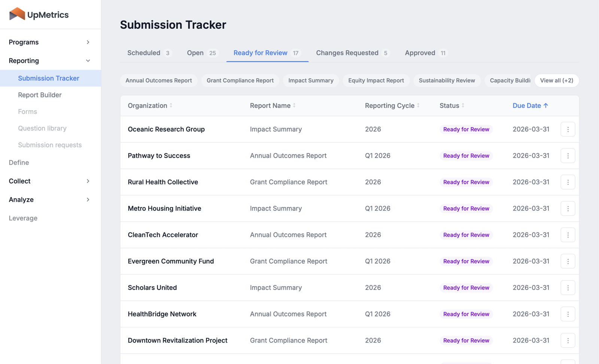
Task: Open row actions for Pathway to Success
Action: tap(568, 156)
